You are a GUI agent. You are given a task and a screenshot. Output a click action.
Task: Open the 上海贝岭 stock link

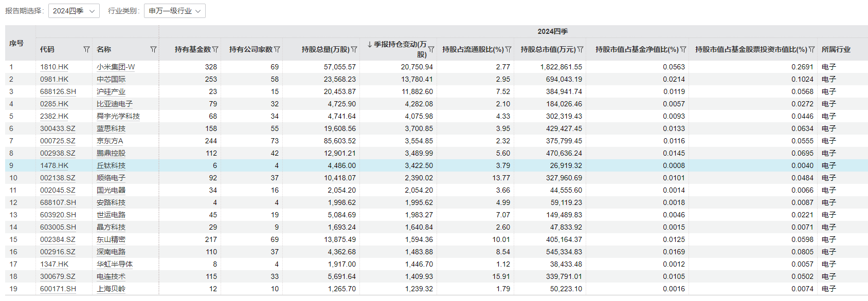111,289
